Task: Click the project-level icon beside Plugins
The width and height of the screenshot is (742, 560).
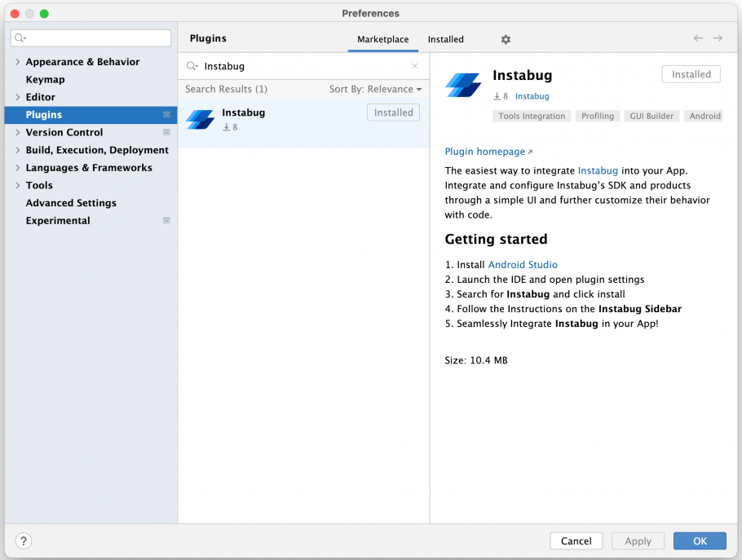Action: click(x=166, y=114)
